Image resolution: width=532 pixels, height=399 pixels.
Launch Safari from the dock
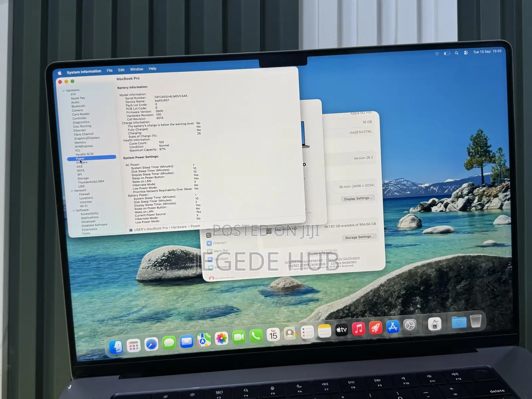pyautogui.click(x=151, y=344)
